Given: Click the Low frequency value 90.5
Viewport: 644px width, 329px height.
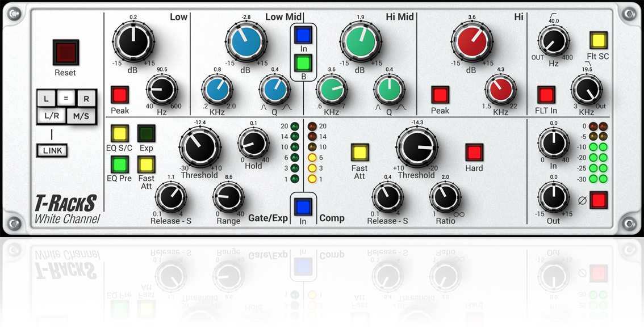Looking at the screenshot, I should pyautogui.click(x=162, y=70).
